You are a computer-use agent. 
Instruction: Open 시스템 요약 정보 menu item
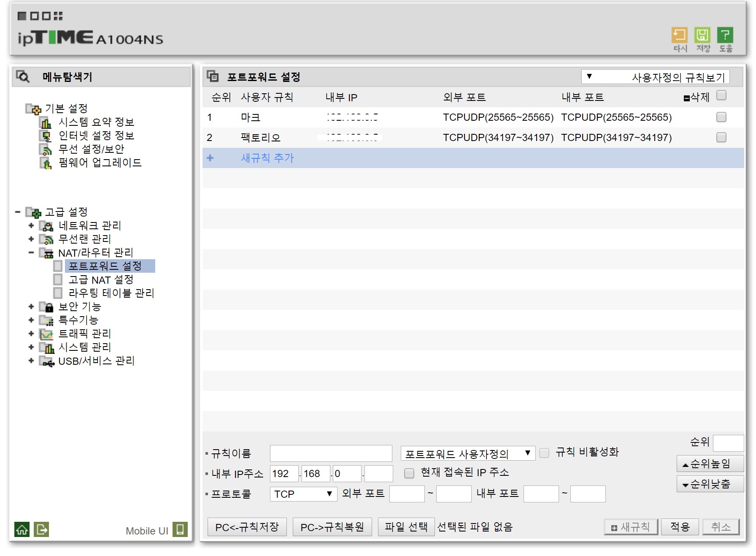click(x=96, y=122)
